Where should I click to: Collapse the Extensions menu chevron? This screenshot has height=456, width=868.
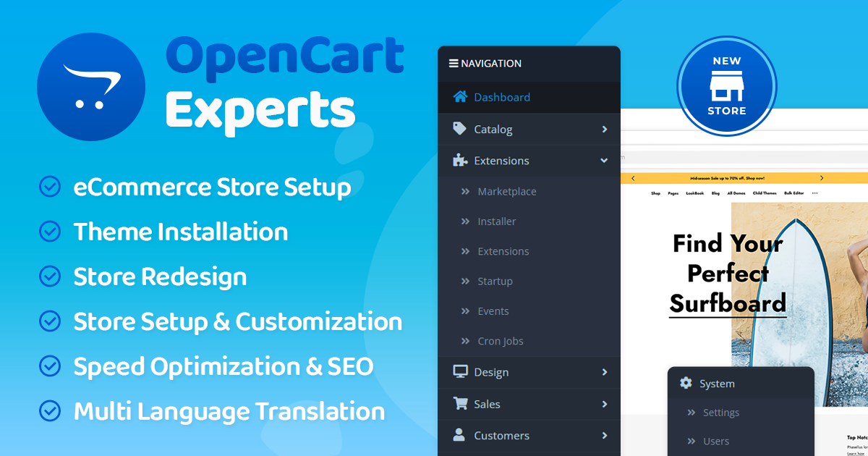pos(604,161)
